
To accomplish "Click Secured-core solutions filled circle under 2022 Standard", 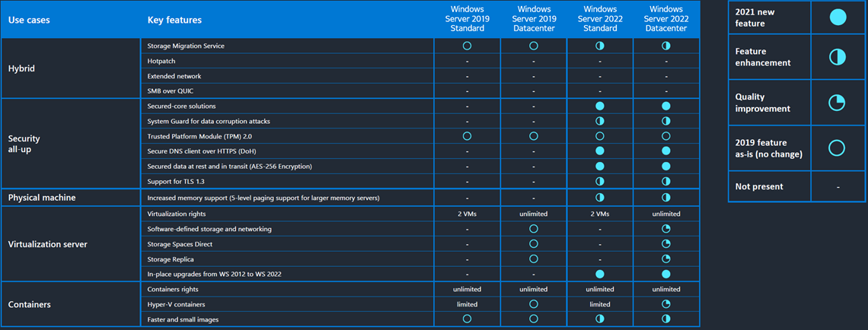I will point(599,106).
